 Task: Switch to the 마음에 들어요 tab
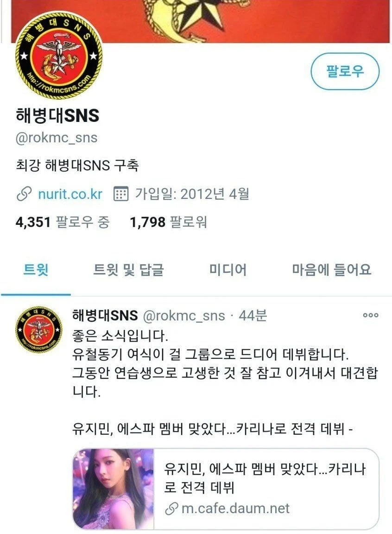tap(331, 270)
